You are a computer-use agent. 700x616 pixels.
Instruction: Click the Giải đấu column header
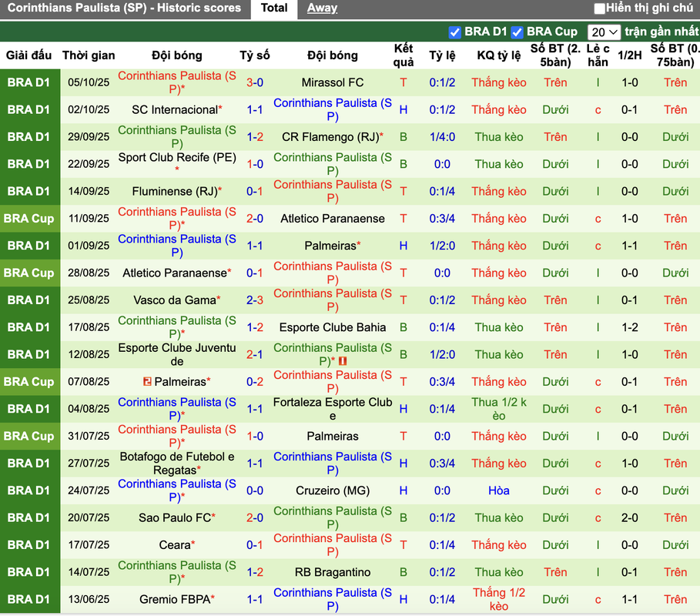[28, 55]
